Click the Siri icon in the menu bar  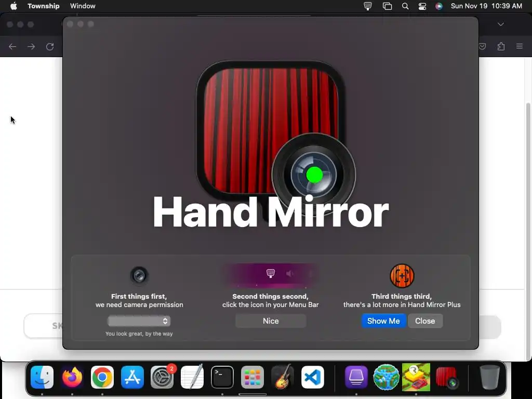click(439, 6)
